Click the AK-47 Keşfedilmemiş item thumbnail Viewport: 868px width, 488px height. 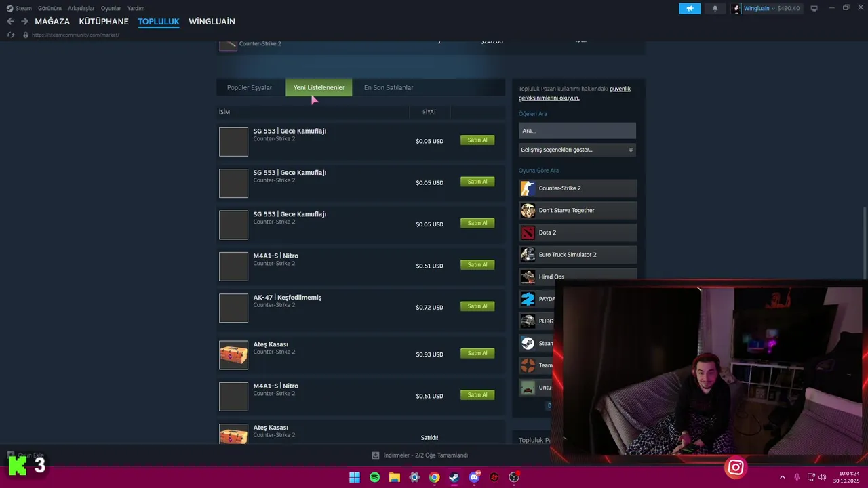point(233,308)
